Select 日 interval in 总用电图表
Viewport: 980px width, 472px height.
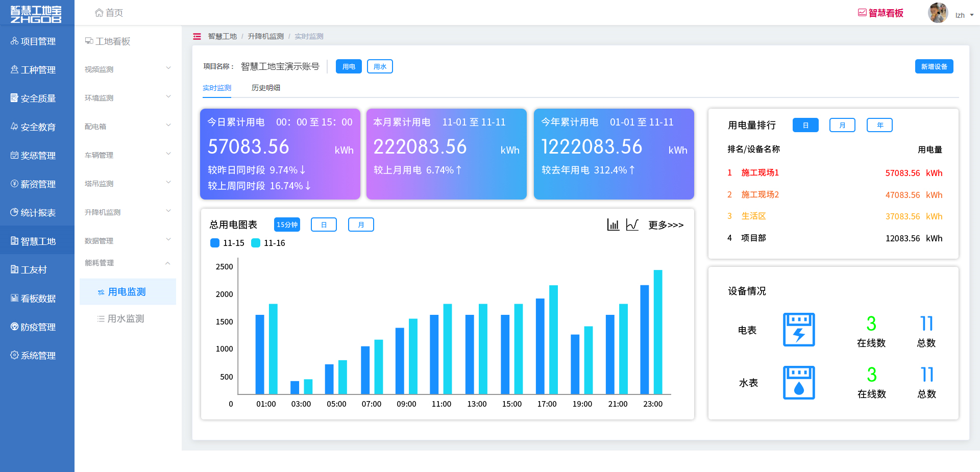point(324,225)
